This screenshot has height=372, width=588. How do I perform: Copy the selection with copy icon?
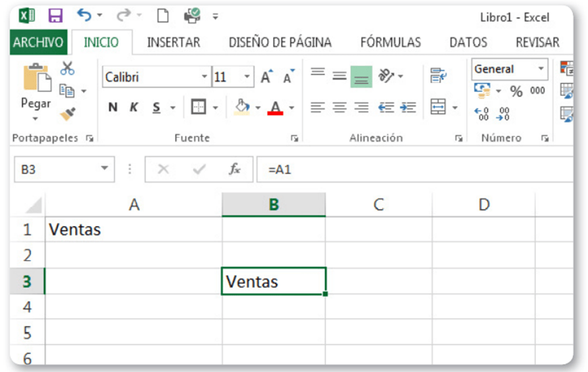(x=66, y=91)
